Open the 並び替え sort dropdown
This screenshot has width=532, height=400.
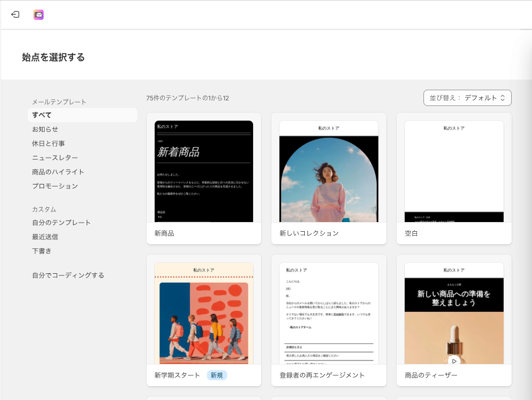coord(467,98)
